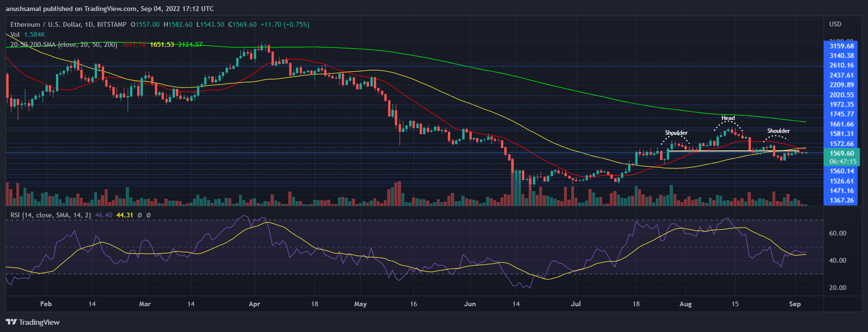The height and width of the screenshot is (332, 868).
Task: Click the Sep date label on time axis
Action: tap(795, 304)
